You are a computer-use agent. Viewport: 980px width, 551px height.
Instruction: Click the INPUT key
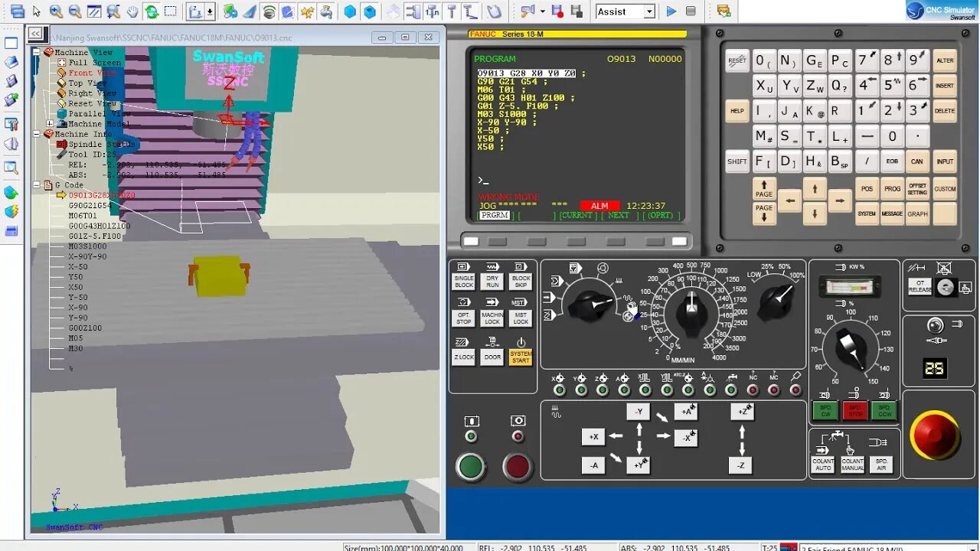[945, 161]
